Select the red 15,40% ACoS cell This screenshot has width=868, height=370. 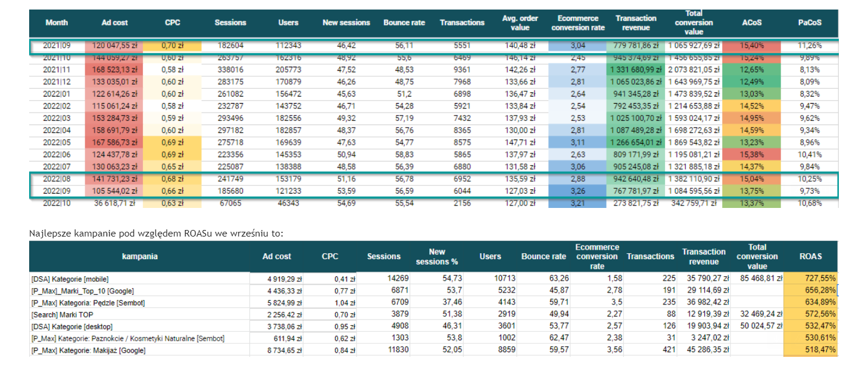pyautogui.click(x=751, y=45)
